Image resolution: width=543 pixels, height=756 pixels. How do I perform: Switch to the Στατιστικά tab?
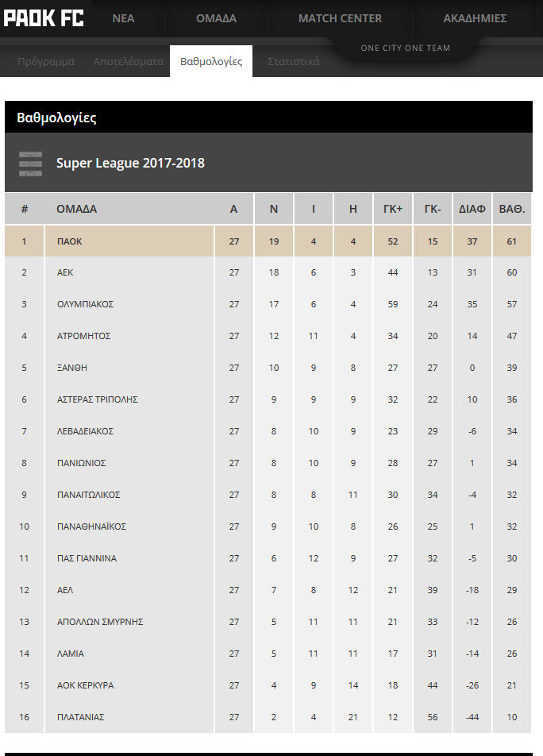click(x=294, y=61)
